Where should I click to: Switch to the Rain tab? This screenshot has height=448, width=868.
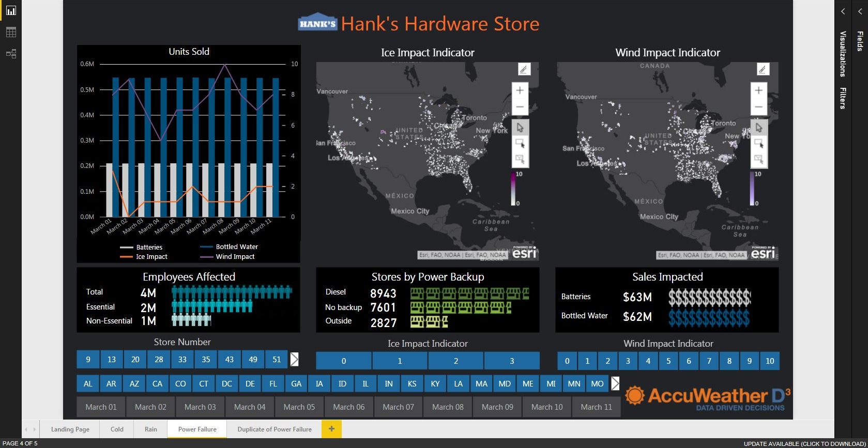click(151, 429)
